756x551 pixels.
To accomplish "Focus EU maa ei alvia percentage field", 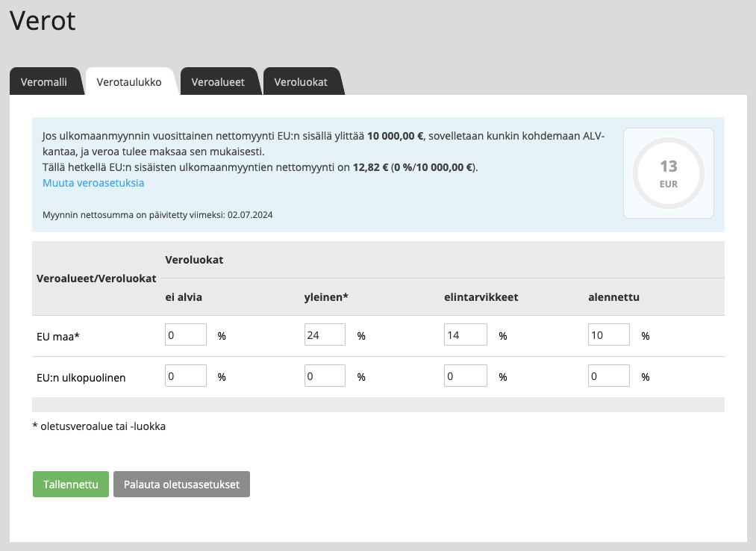I will click(185, 335).
